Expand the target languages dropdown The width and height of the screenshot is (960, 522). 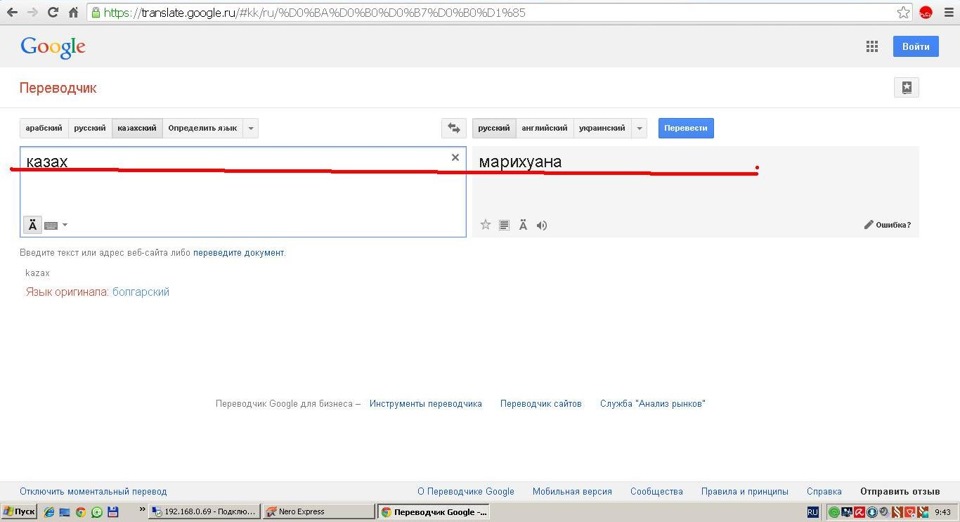[x=639, y=128]
